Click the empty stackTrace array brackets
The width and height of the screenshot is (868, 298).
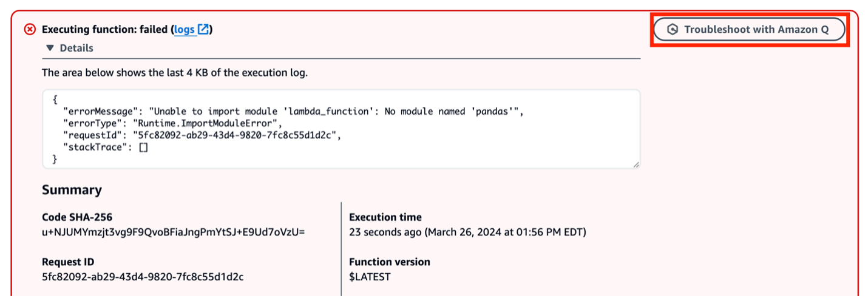point(143,147)
